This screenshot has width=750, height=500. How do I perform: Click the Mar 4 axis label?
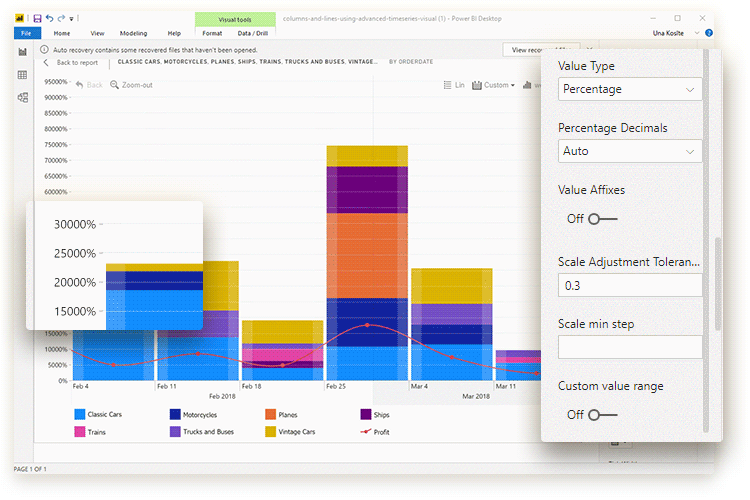pyautogui.click(x=419, y=386)
